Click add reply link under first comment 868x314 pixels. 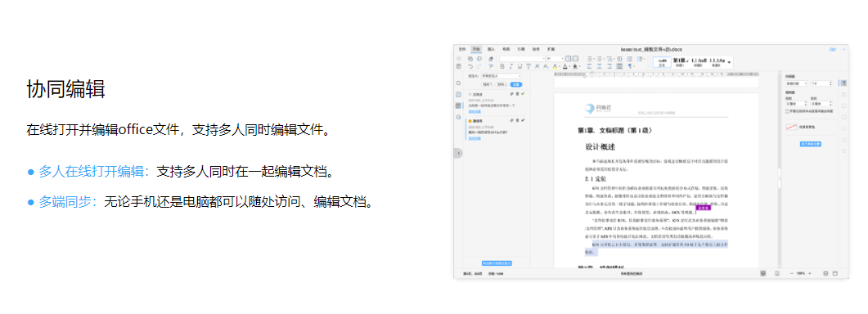(474, 112)
